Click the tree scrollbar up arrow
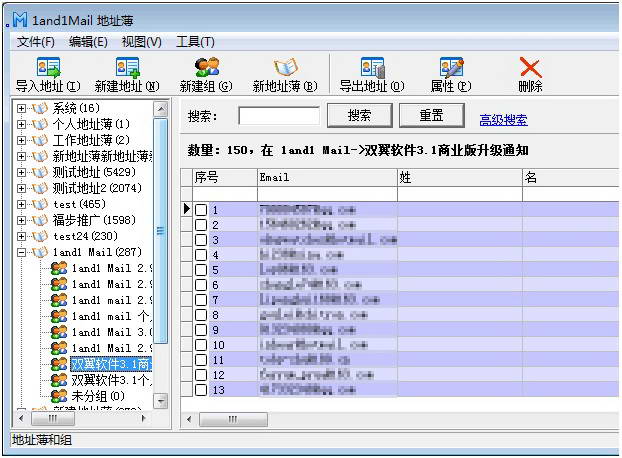The height and width of the screenshot is (458, 622). (161, 109)
